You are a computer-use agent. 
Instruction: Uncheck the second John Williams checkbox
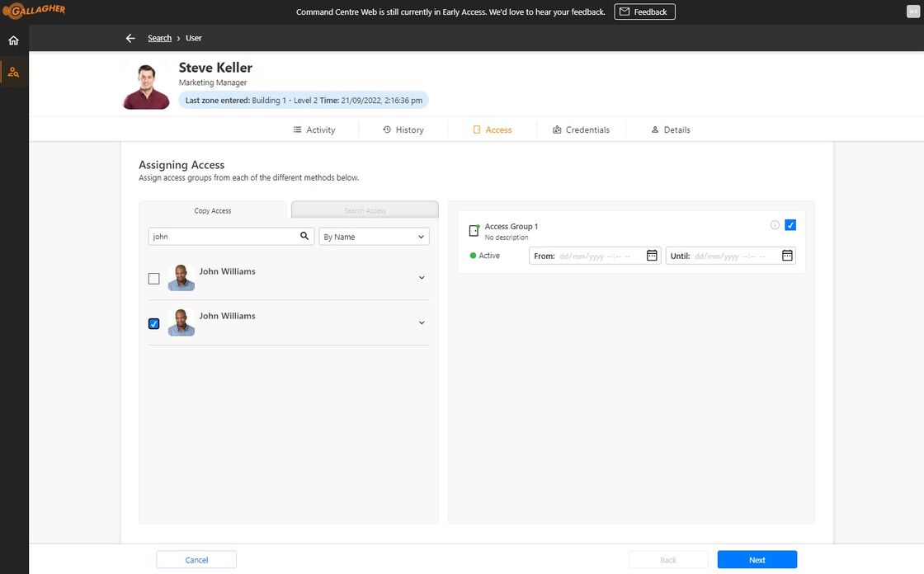pos(153,323)
